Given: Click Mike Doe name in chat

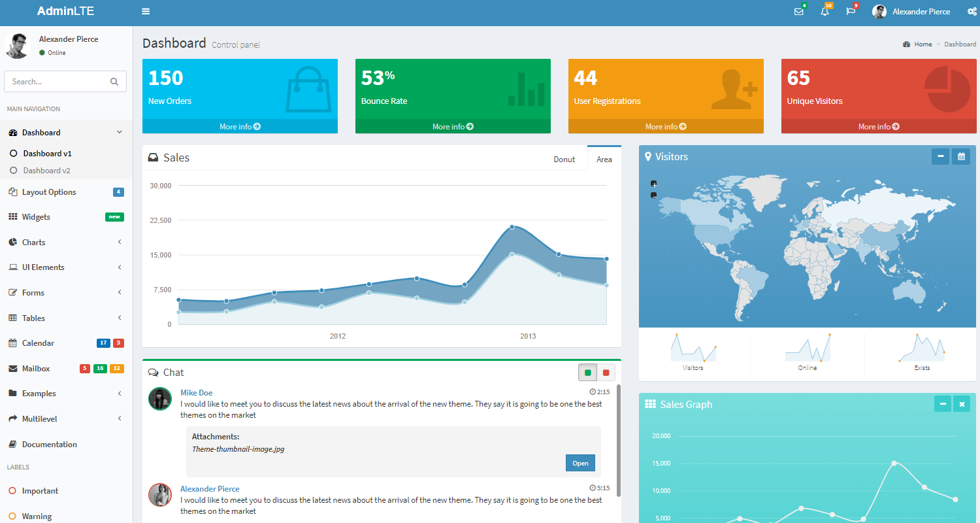Looking at the screenshot, I should [196, 392].
